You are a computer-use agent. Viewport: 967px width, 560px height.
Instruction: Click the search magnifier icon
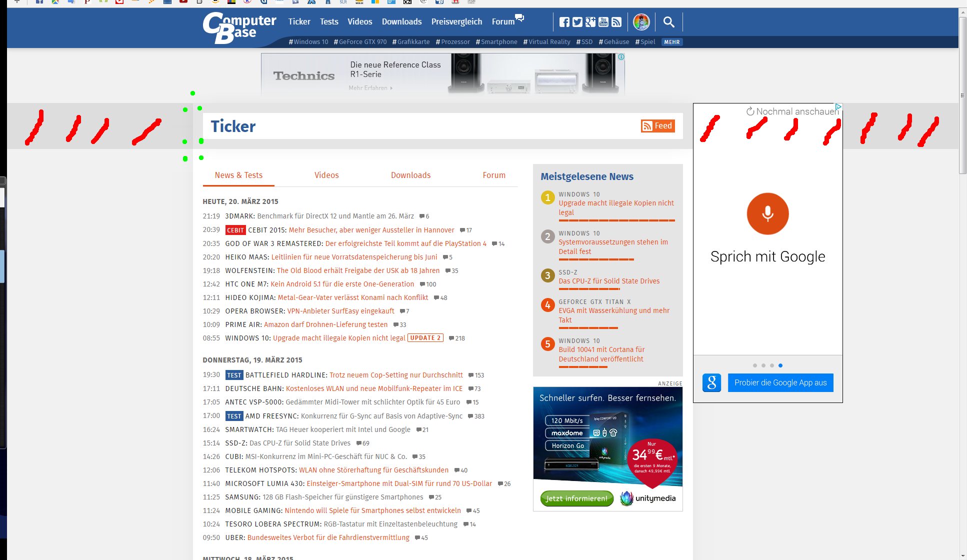coord(668,22)
